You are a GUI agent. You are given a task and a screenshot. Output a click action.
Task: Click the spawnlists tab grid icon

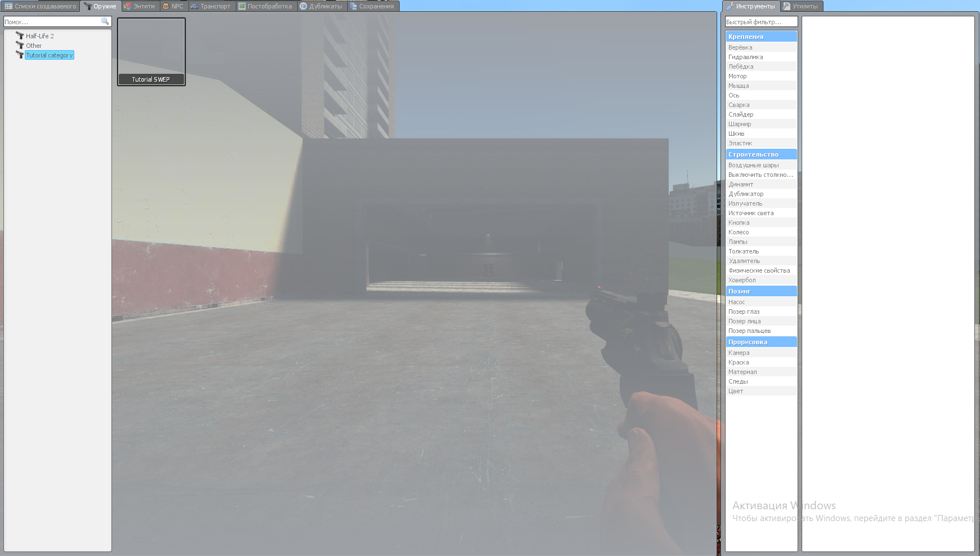pyautogui.click(x=8, y=6)
